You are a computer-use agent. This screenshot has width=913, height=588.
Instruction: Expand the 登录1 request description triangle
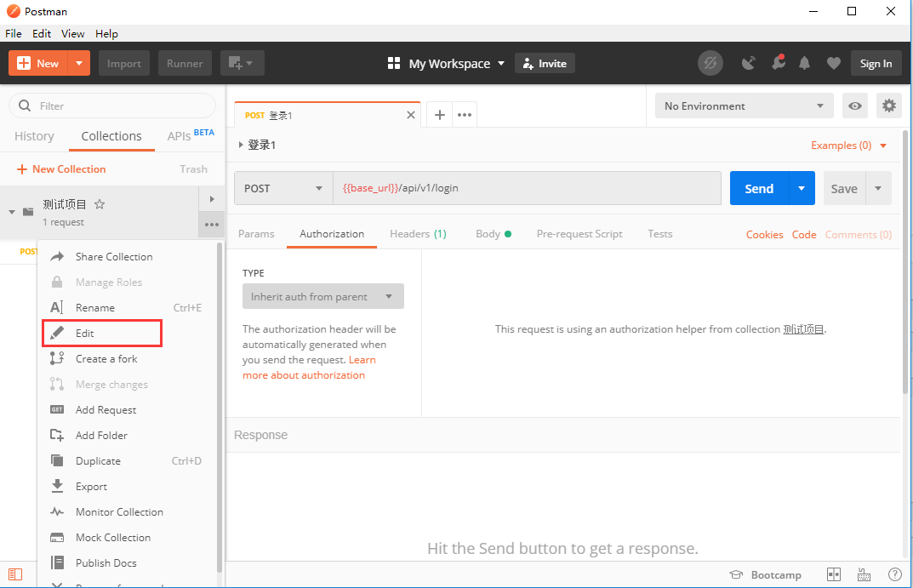241,145
